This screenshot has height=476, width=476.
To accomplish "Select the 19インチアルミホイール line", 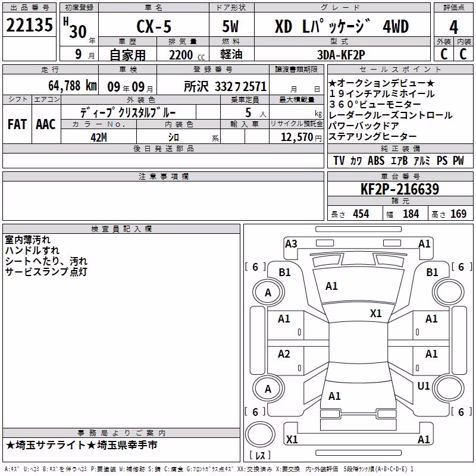I will tap(381, 94).
